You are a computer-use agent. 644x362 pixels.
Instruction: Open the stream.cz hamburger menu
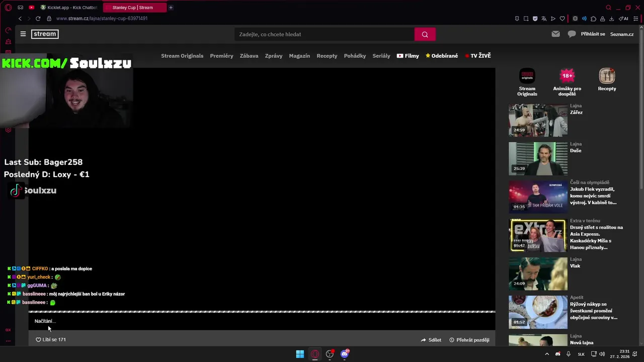pyautogui.click(x=23, y=34)
